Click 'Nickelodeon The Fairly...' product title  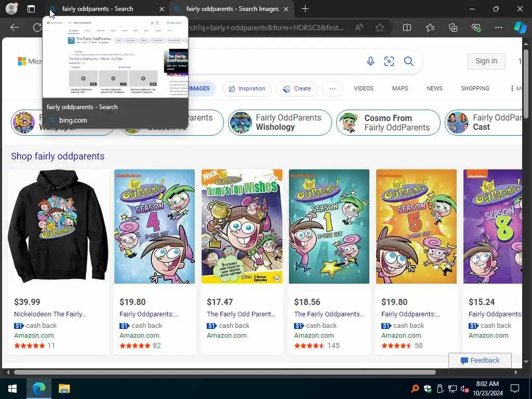(50, 314)
